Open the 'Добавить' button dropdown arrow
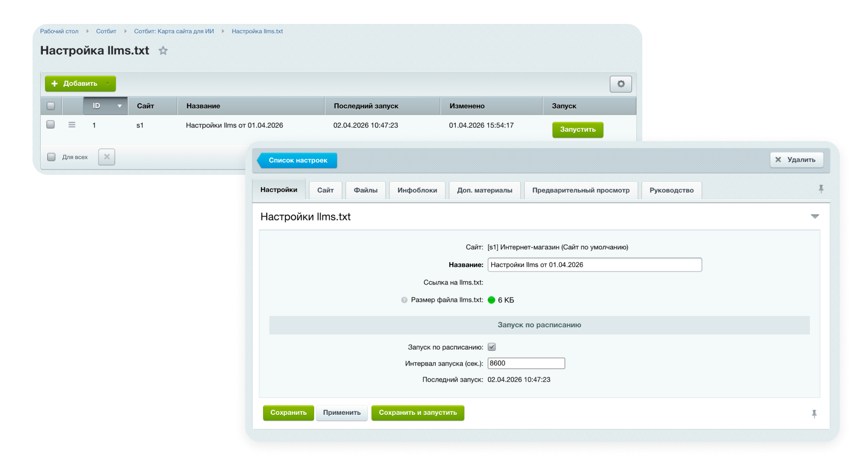The height and width of the screenshot is (468, 868). pyautogui.click(x=108, y=84)
